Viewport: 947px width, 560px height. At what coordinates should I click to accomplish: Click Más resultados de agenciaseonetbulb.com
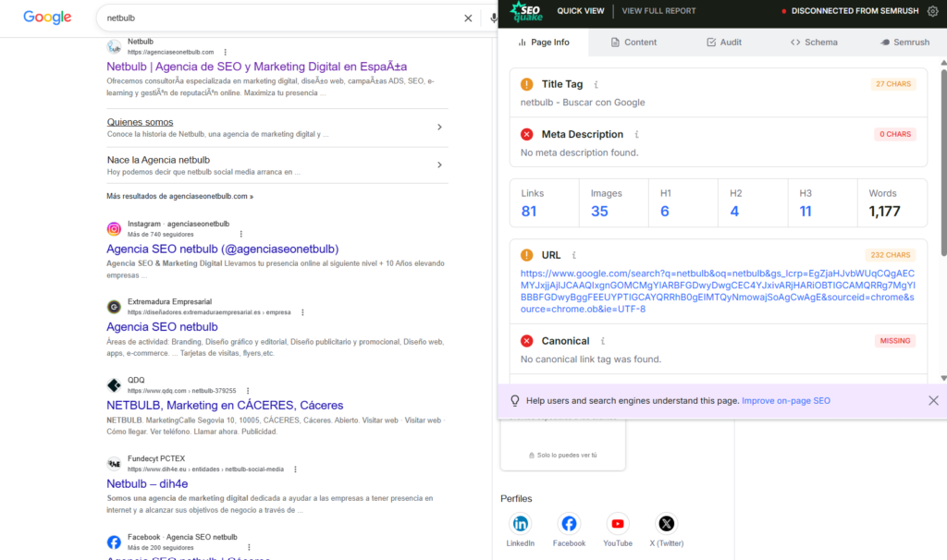pos(180,196)
